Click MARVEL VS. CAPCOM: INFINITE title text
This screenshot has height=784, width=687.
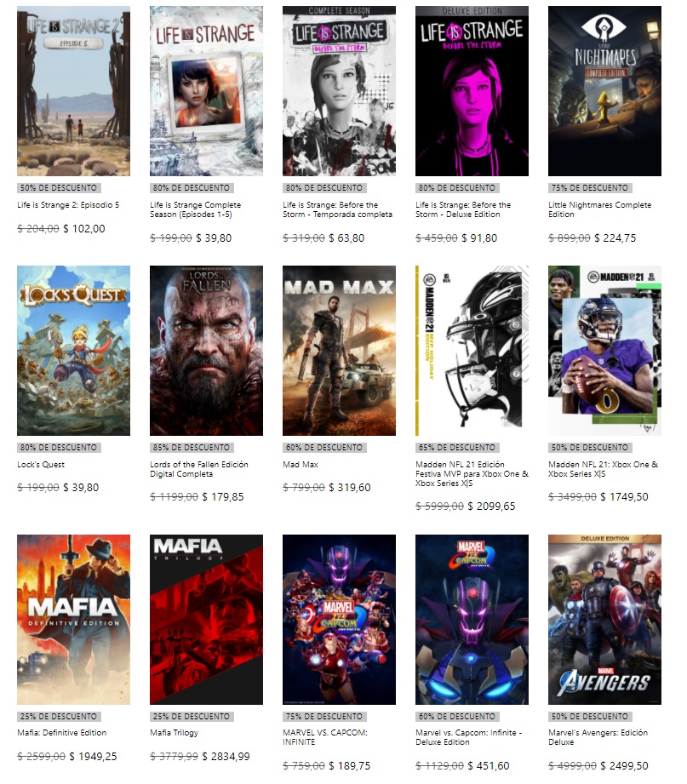click(x=325, y=737)
